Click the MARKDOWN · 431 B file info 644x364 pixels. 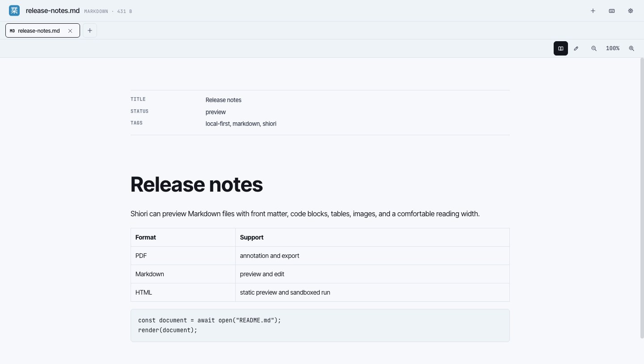click(x=108, y=11)
